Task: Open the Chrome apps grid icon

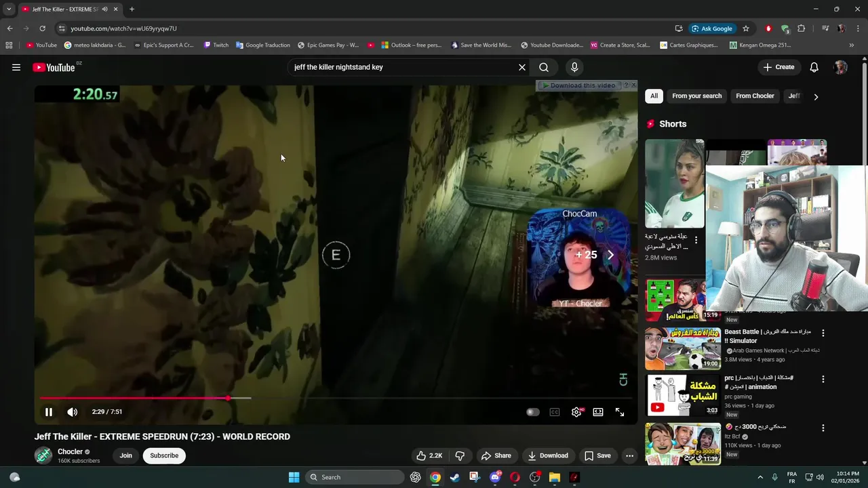Action: (9, 45)
